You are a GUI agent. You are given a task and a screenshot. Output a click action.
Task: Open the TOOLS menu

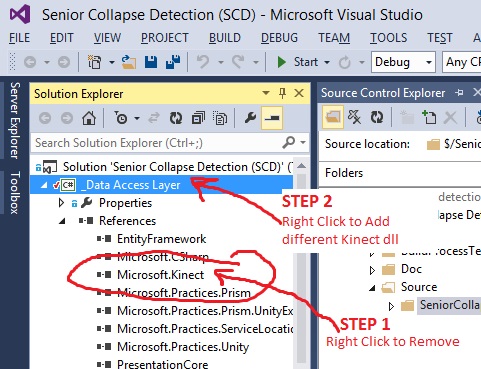[x=388, y=38]
